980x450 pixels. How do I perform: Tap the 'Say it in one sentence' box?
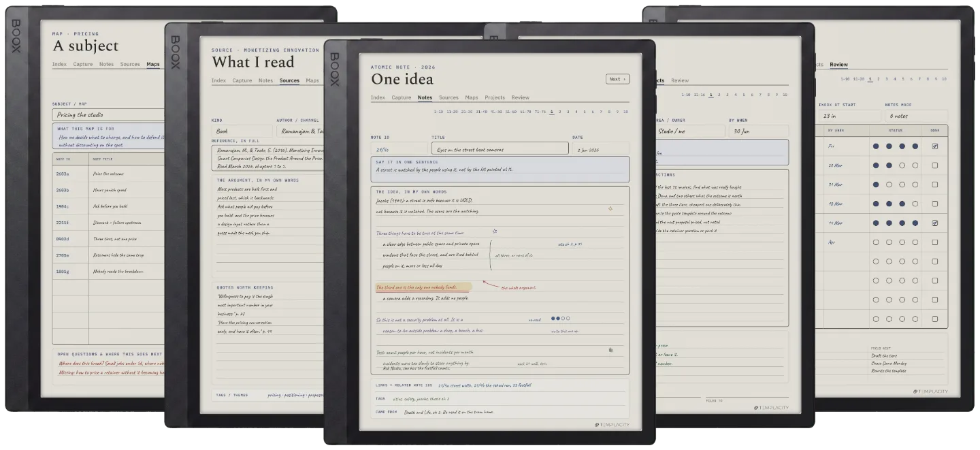[x=500, y=169]
